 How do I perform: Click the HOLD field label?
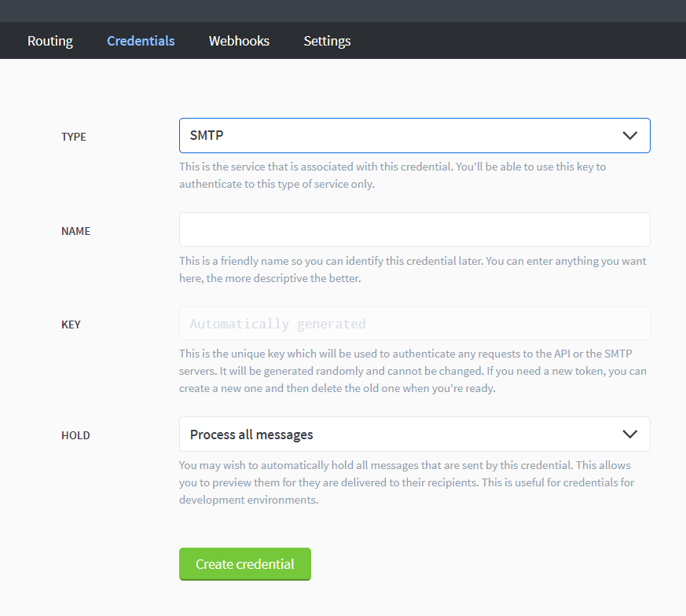coord(75,435)
